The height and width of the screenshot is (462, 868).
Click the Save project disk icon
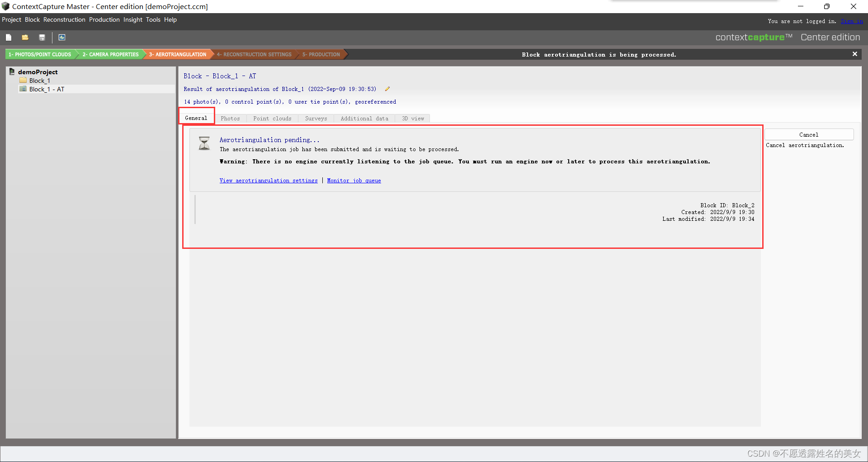(42, 38)
